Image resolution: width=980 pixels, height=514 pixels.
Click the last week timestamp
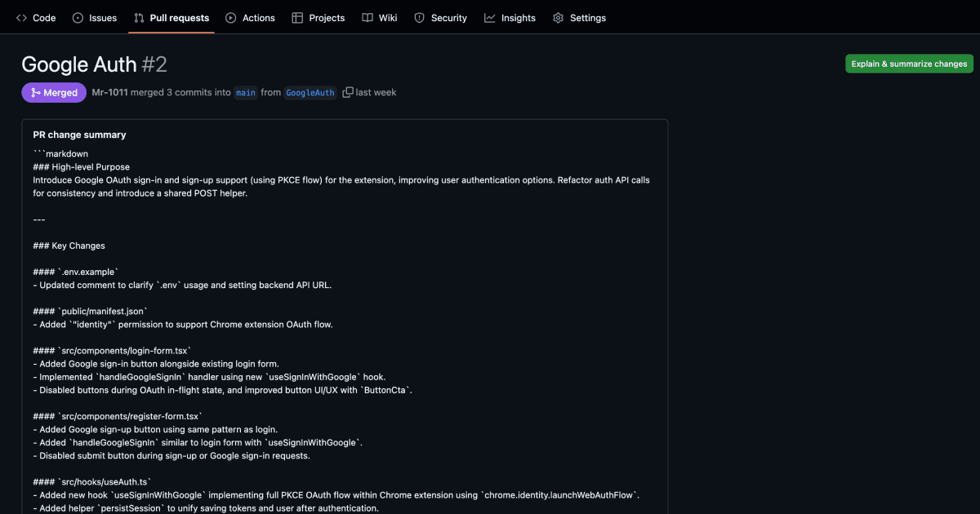376,93
